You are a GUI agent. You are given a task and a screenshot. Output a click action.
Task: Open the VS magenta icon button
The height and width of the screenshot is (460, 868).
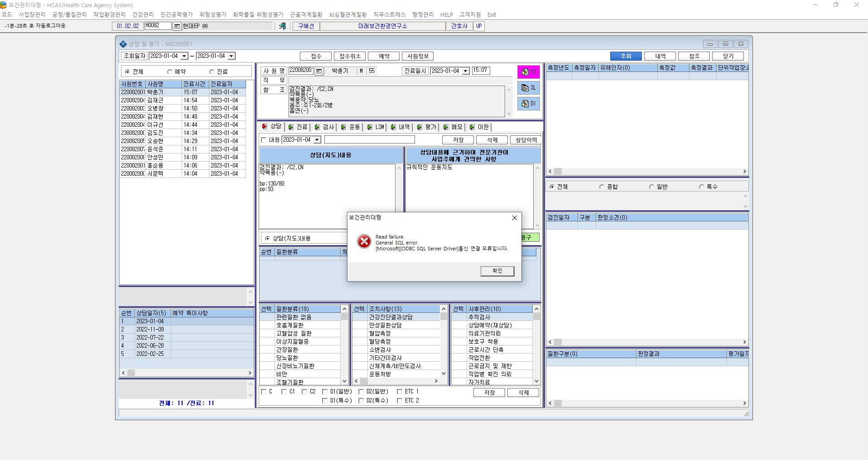click(528, 72)
